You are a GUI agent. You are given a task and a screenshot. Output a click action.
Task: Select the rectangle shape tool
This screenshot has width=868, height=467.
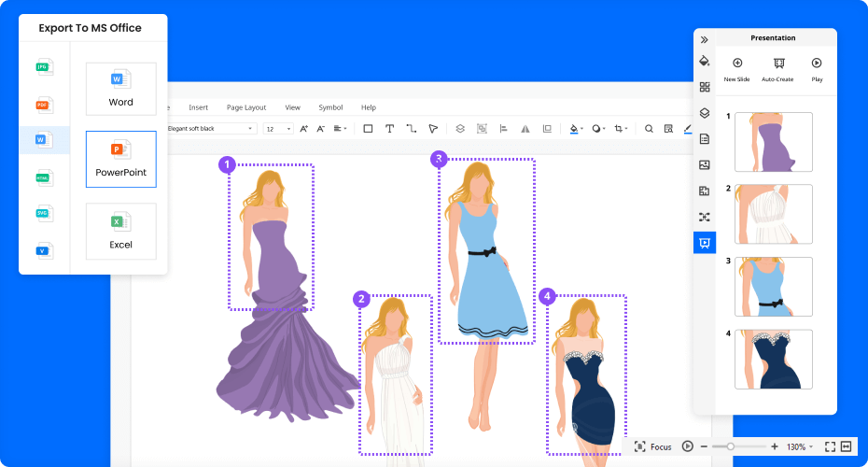[368, 129]
